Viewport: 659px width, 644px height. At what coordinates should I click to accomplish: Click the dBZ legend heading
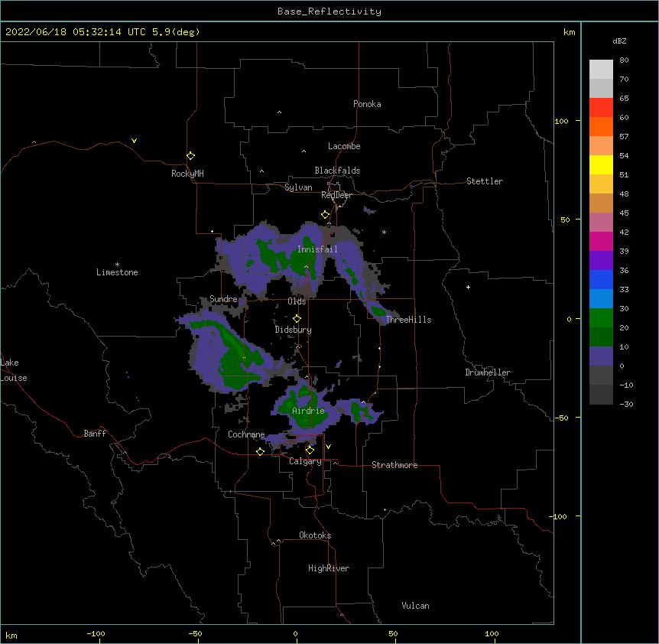click(x=619, y=41)
